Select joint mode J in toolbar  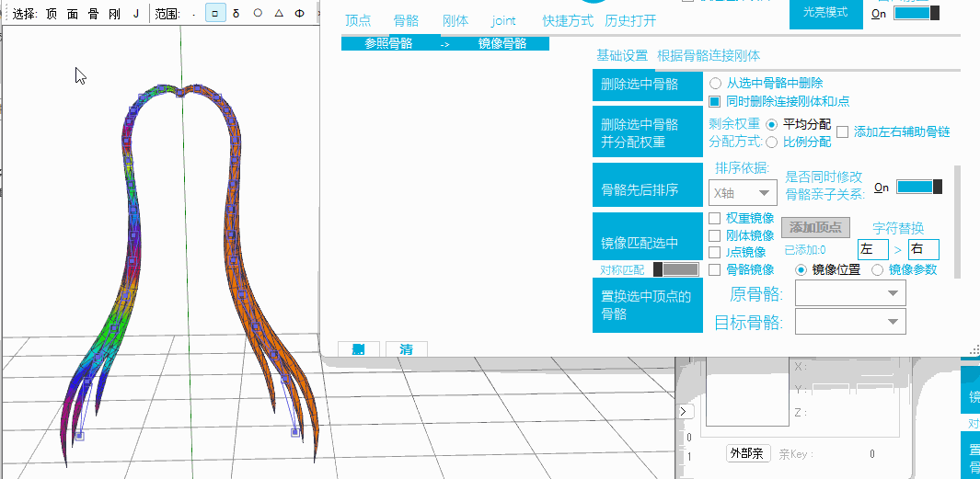click(136, 14)
